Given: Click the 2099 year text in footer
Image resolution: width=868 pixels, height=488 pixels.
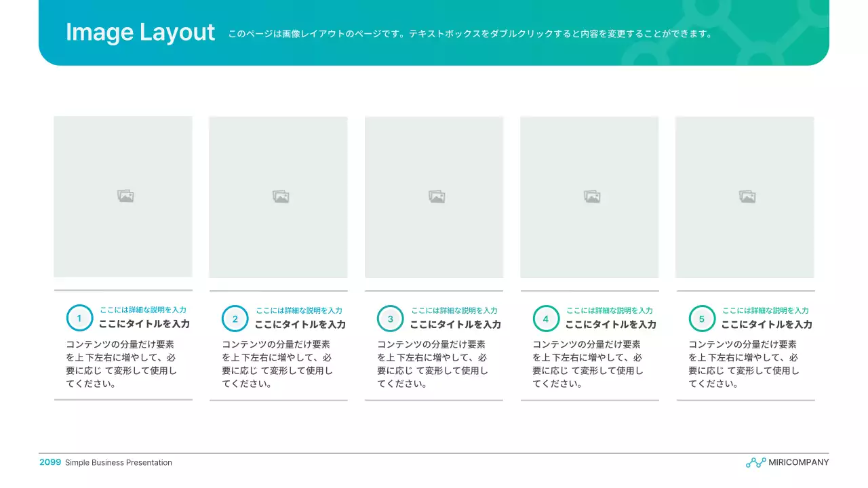Looking at the screenshot, I should click(x=50, y=462).
